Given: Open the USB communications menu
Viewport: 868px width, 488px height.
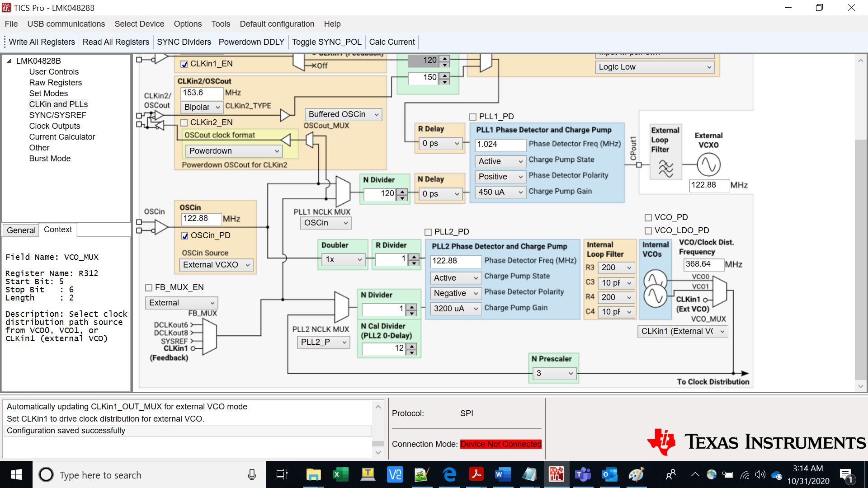Looking at the screenshot, I should pyautogui.click(x=66, y=24).
